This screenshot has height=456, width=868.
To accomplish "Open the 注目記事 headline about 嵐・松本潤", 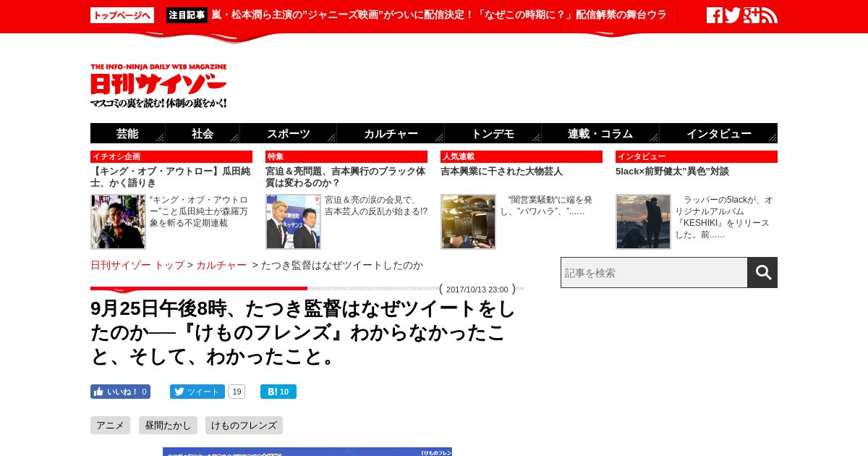I will (439, 14).
